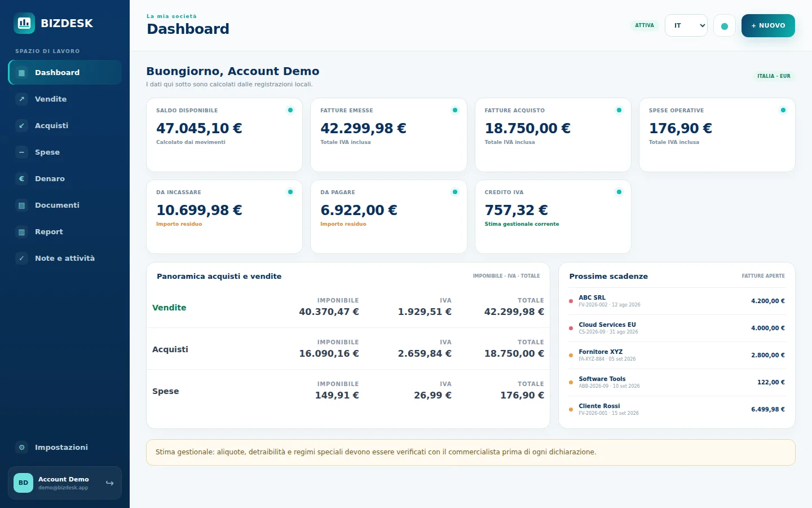Click the ITALIA · EUR badge
The height and width of the screenshot is (508, 812).
coord(774,76)
